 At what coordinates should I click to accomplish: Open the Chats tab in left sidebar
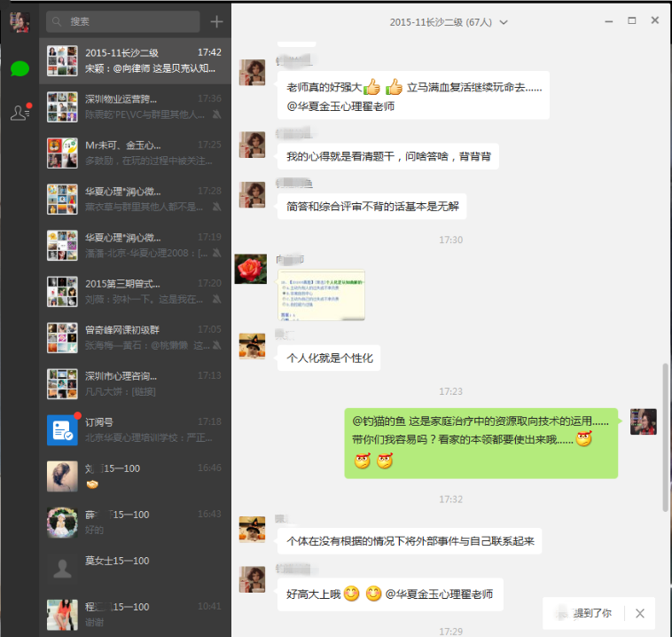20,67
